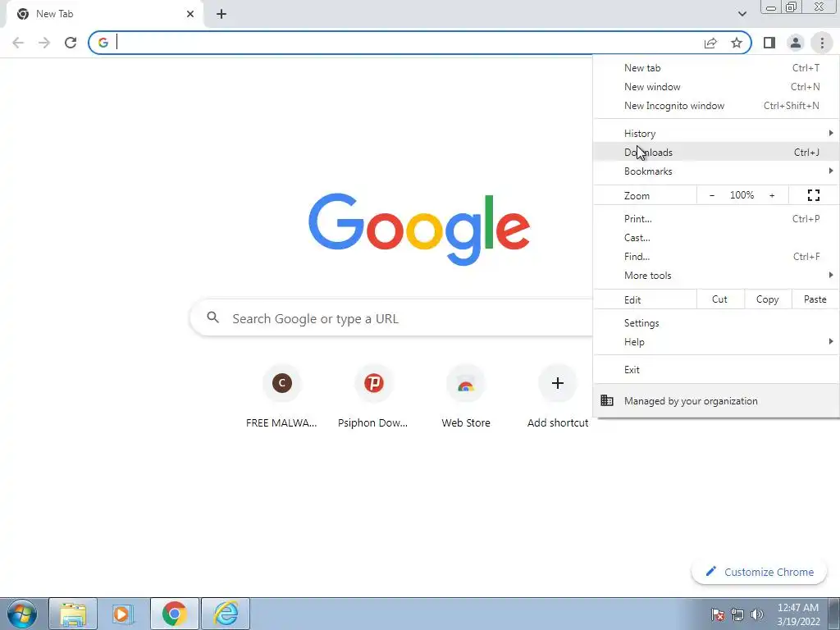This screenshot has width=840, height=630.
Task: Click Cut in the Edit row
Action: pos(720,299)
